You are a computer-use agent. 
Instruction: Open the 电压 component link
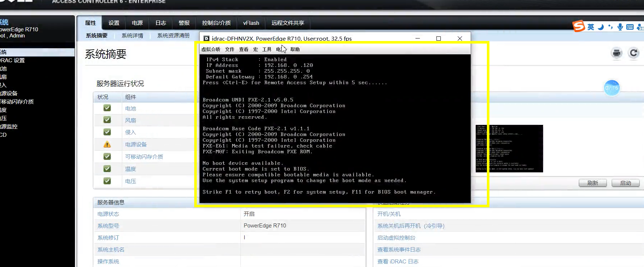tap(130, 181)
